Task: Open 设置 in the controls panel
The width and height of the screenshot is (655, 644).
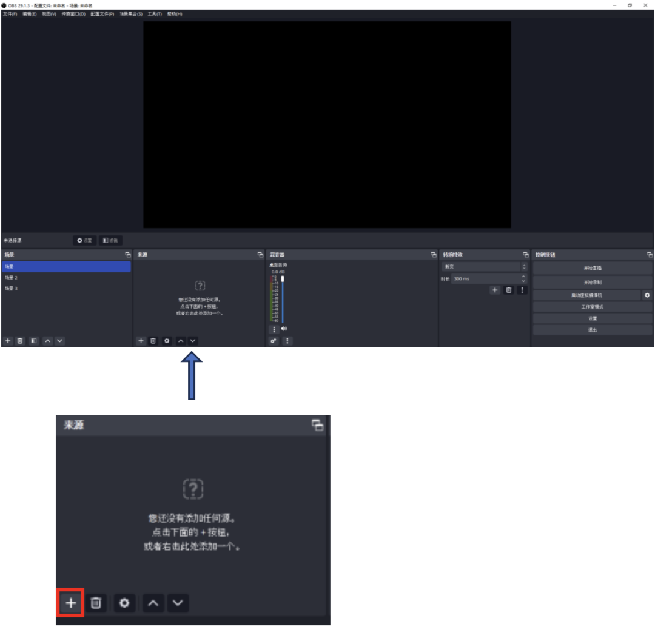Action: 593,318
